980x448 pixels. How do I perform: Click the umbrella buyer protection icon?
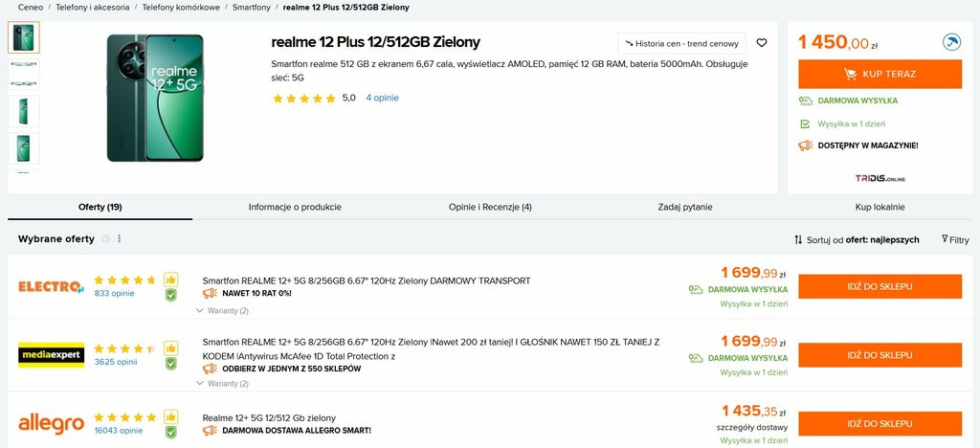click(x=951, y=42)
